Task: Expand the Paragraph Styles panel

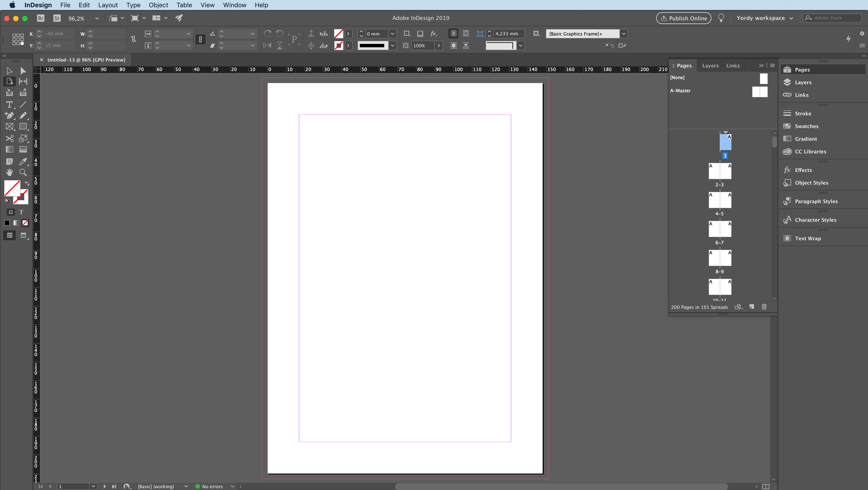Action: point(816,201)
